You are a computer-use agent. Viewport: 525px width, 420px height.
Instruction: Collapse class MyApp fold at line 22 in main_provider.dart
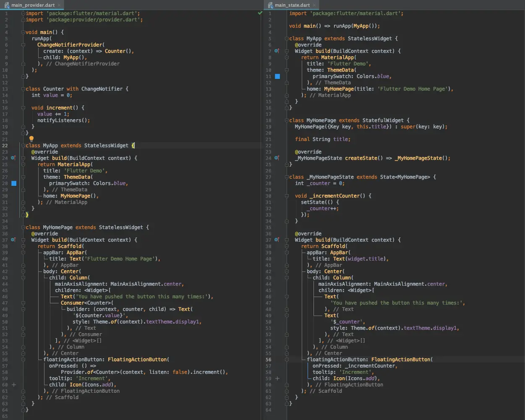24,146
